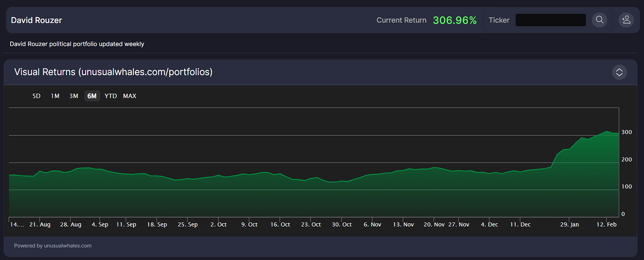The height and width of the screenshot is (260, 644).
Task: Select the YTD time range
Action: click(111, 96)
